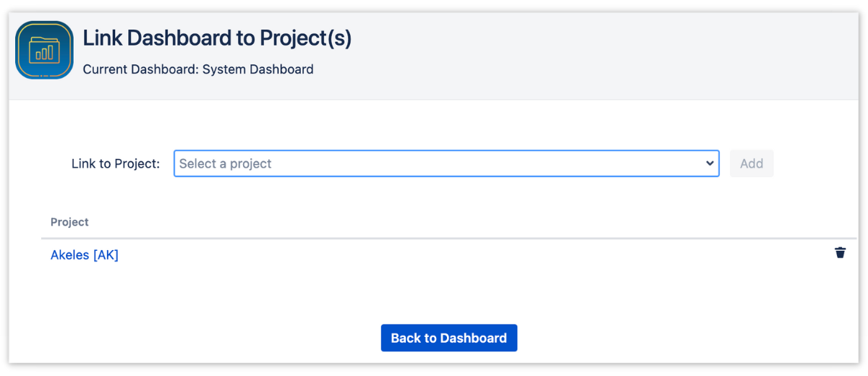Image resolution: width=868 pixels, height=376 pixels.
Task: Click the Link Dashboard to Project(s) heading
Action: click(x=217, y=38)
